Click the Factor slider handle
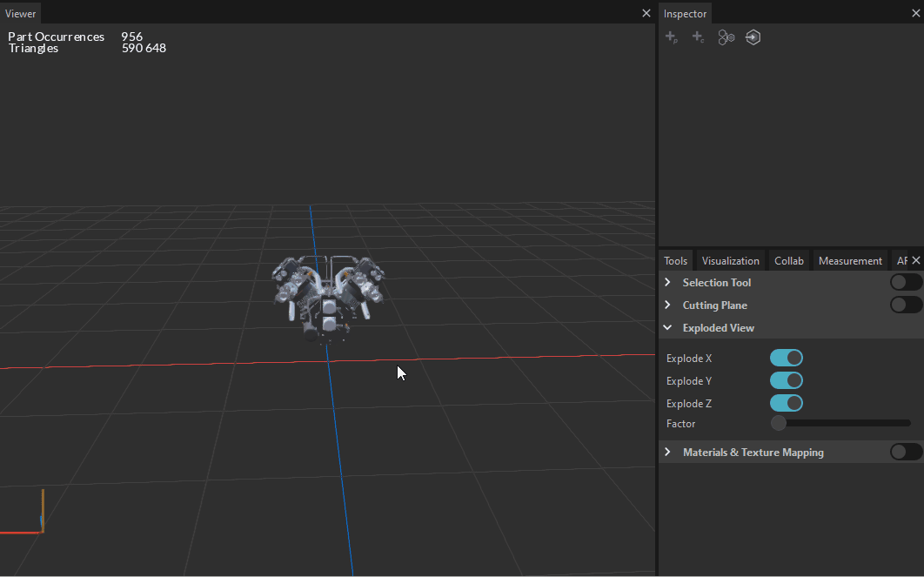The image size is (924, 577). pyautogui.click(x=779, y=423)
